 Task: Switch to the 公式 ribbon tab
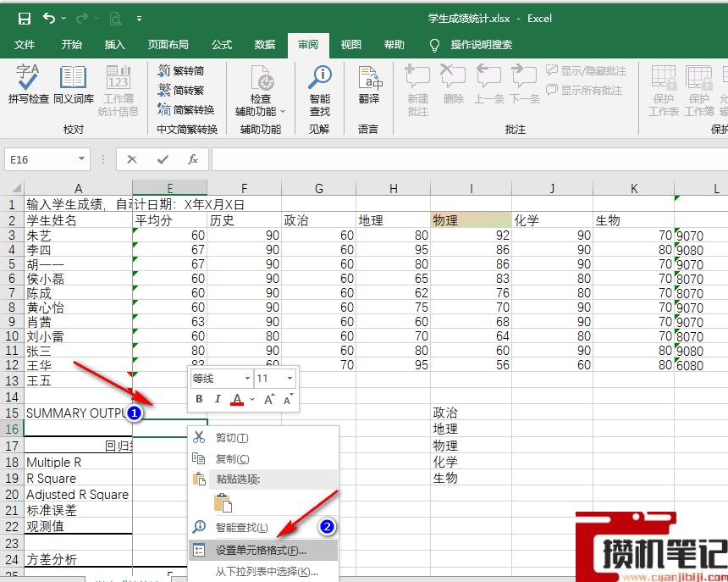(x=222, y=45)
